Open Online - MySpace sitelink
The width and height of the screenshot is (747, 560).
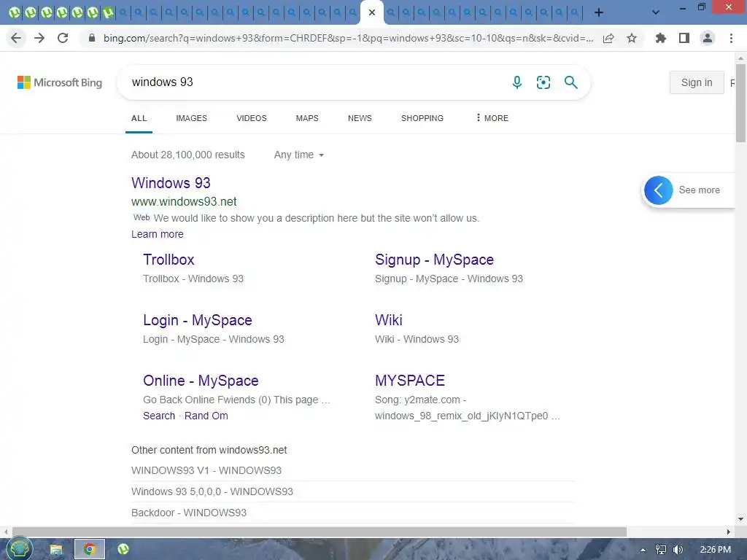tap(201, 381)
